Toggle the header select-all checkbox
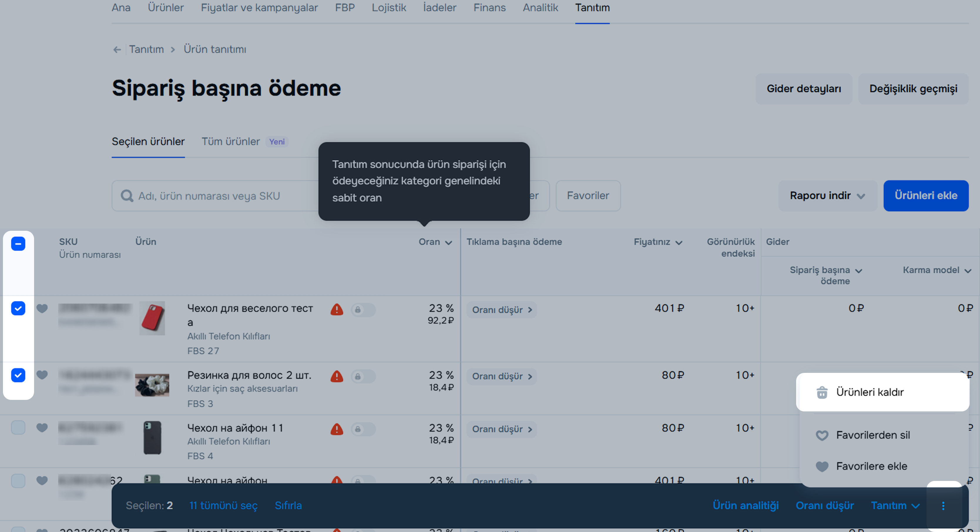Image resolution: width=980 pixels, height=532 pixels. click(18, 244)
